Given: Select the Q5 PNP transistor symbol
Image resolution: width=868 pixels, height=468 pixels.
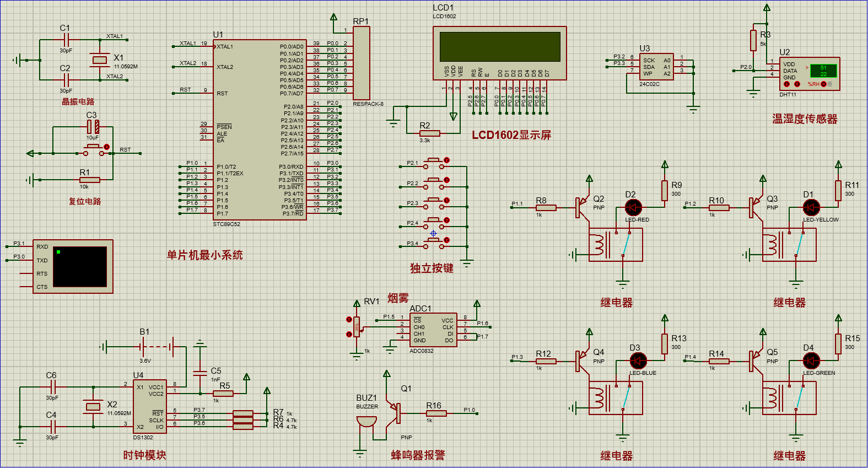Looking at the screenshot, I should click(x=755, y=361).
